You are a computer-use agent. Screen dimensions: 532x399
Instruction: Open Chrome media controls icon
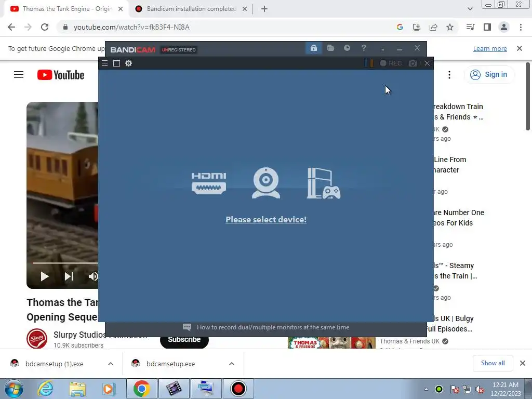click(x=470, y=27)
